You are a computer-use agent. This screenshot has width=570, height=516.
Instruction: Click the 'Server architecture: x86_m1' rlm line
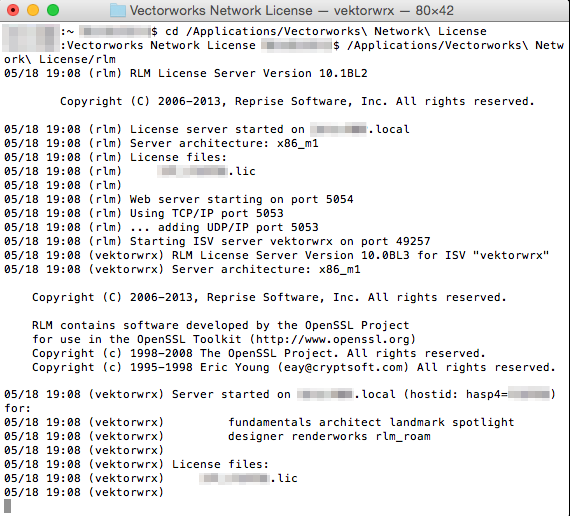[x=161, y=143]
